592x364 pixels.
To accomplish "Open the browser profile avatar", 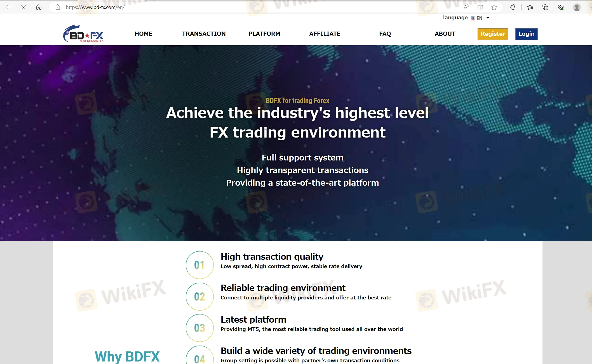I will 576,7.
